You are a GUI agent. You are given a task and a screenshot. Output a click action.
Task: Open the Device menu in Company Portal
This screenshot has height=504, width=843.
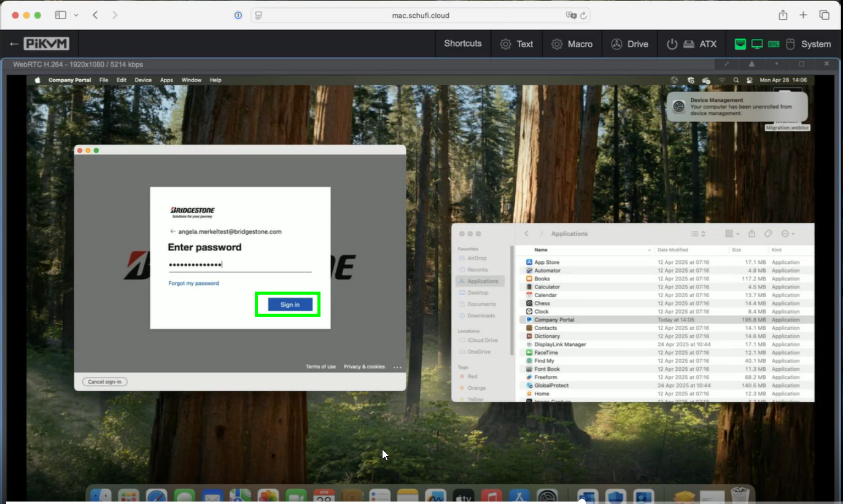[143, 80]
